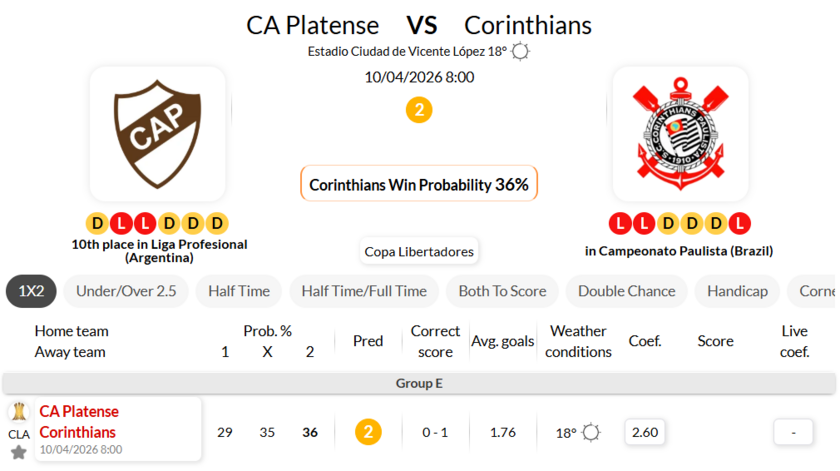Viewport: 840px width, 471px height.
Task: Click the Group E header bar
Action: point(419,383)
